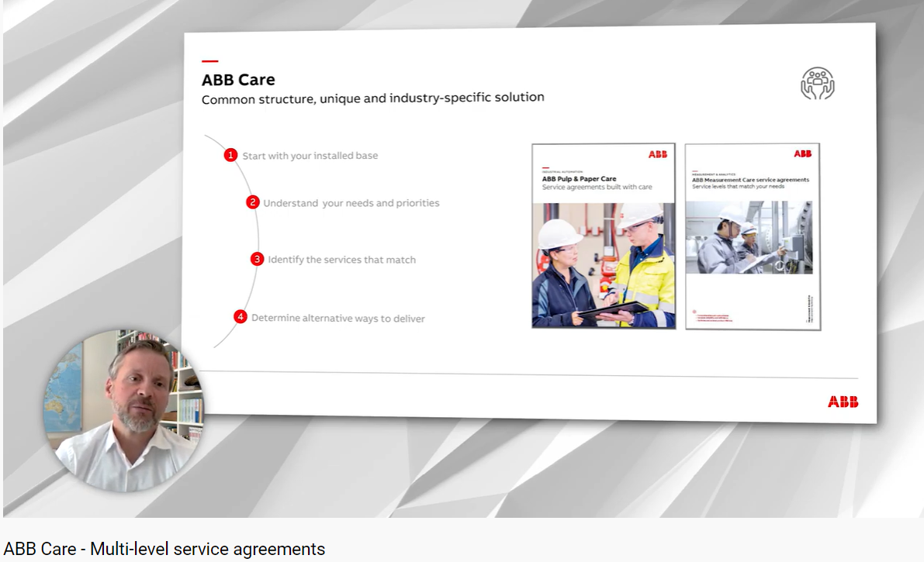Click the presenter's circular webcam video
Screen dimensions: 924x562
pos(123,411)
